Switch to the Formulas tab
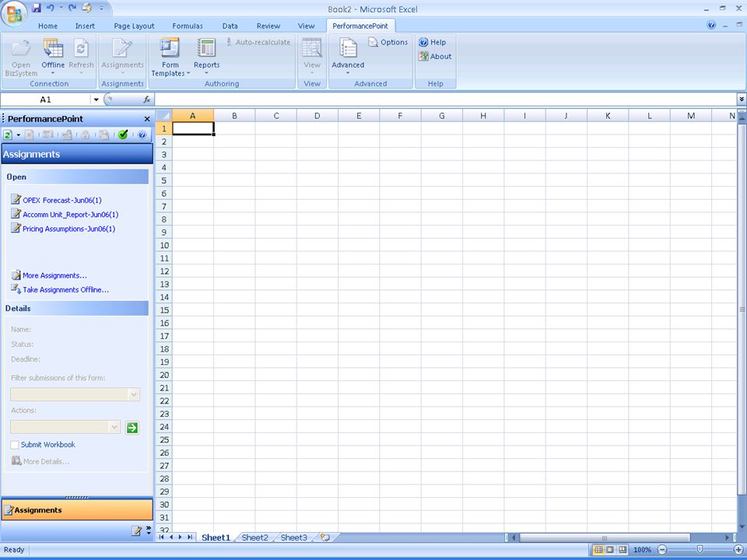The height and width of the screenshot is (560, 747). click(x=188, y=26)
